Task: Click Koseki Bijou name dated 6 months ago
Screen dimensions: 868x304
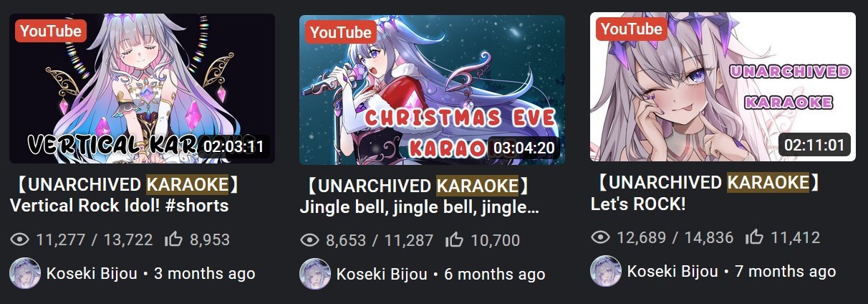Action: [x=382, y=274]
